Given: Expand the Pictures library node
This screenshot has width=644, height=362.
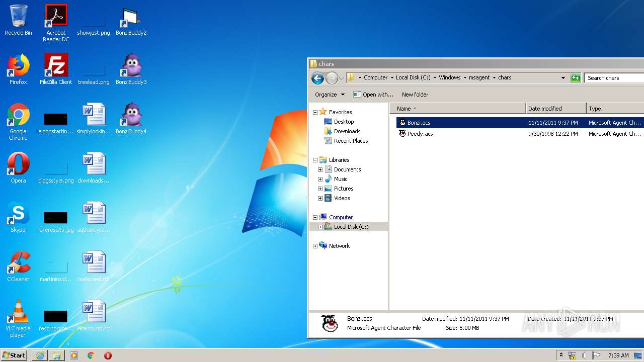Looking at the screenshot, I should click(320, 189).
